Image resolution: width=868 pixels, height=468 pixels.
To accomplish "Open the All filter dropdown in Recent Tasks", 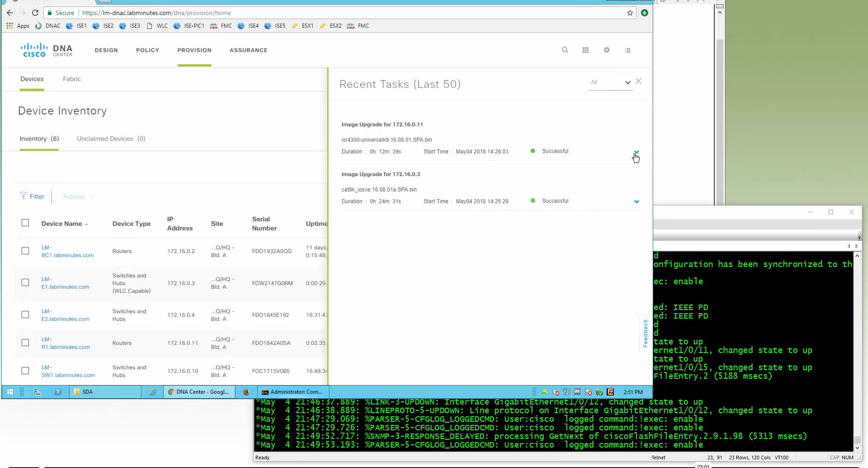I will (x=610, y=82).
